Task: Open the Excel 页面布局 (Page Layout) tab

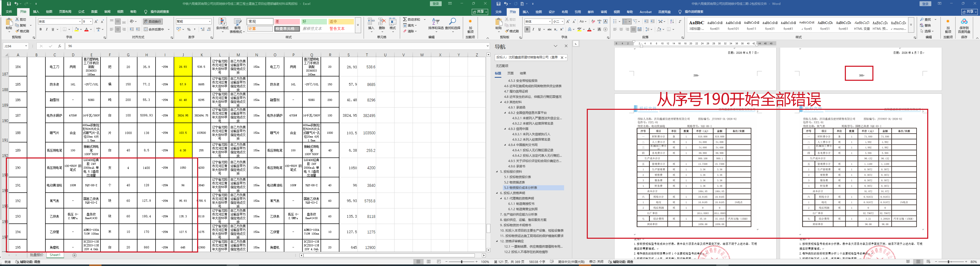Action: [65, 12]
